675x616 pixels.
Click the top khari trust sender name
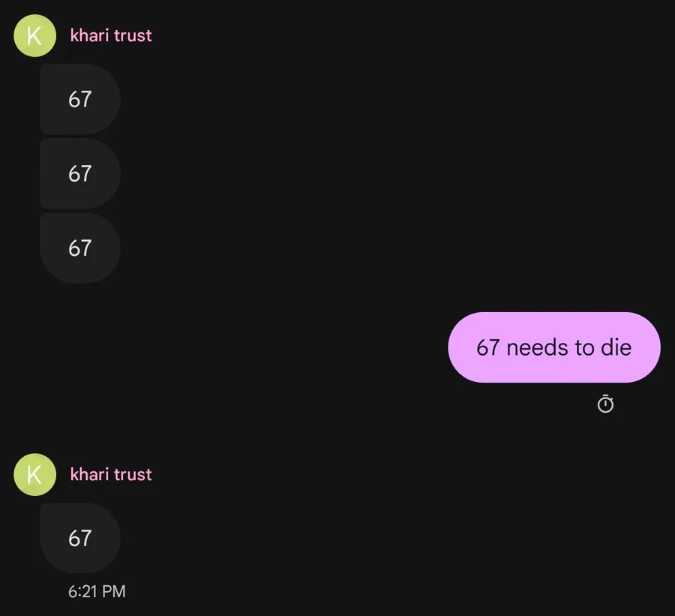[x=111, y=35]
